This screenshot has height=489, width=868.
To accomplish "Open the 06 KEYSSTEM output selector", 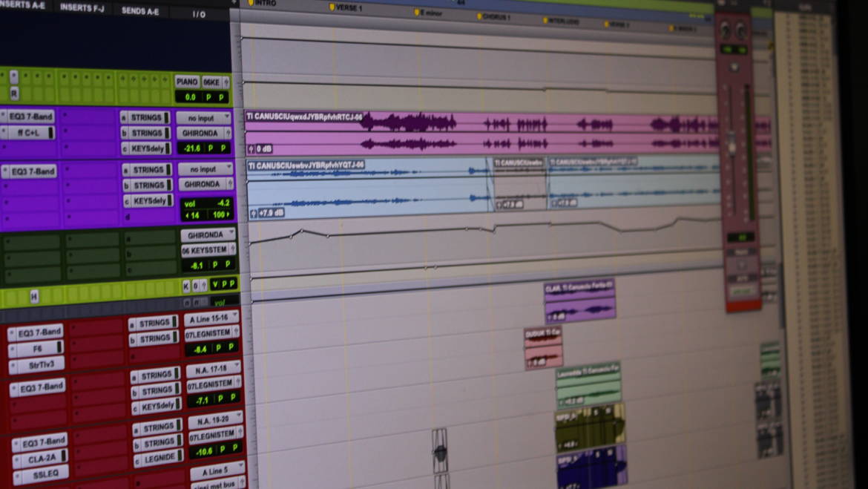I will (208, 250).
